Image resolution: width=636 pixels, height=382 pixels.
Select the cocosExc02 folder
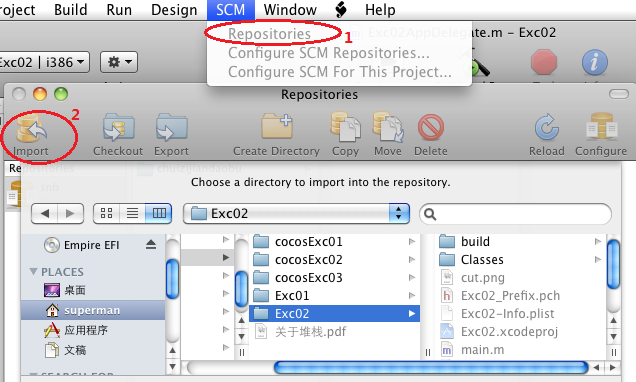(x=334, y=260)
